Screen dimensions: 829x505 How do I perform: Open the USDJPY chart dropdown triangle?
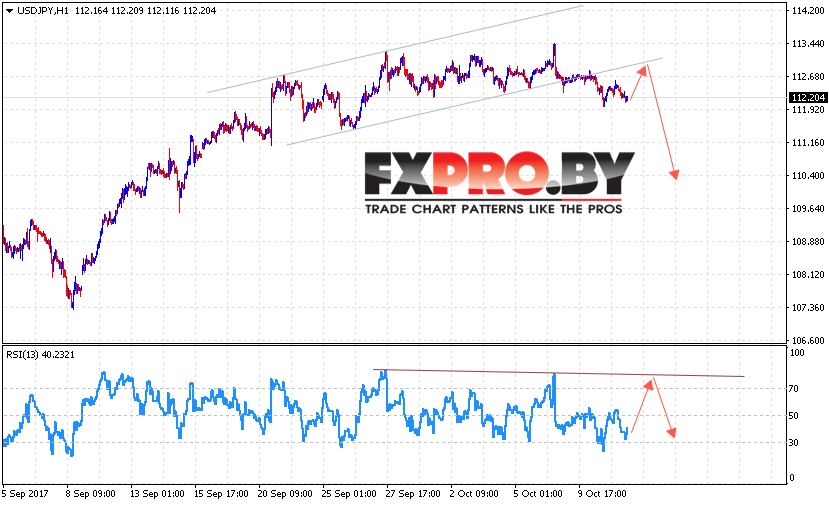[x=9, y=11]
